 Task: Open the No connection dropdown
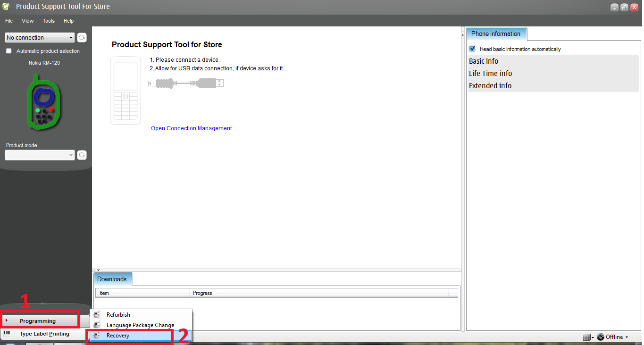pyautogui.click(x=40, y=38)
